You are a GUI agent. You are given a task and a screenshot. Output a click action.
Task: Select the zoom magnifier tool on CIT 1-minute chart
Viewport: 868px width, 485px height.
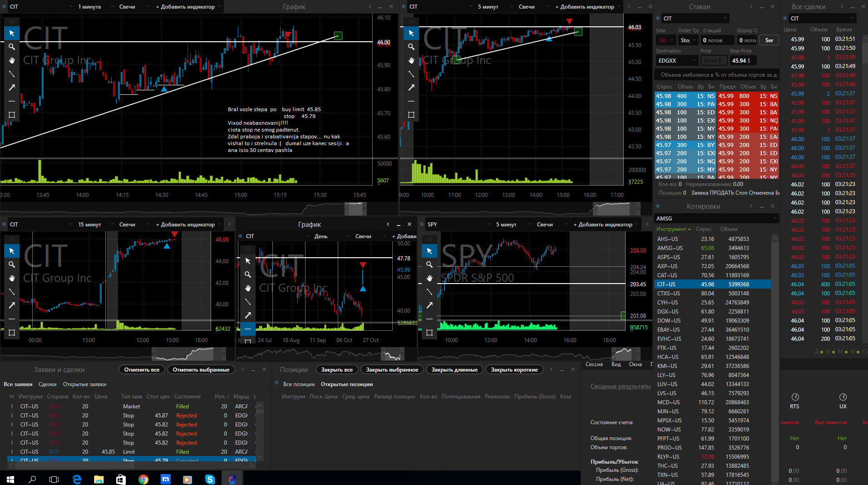[12, 47]
